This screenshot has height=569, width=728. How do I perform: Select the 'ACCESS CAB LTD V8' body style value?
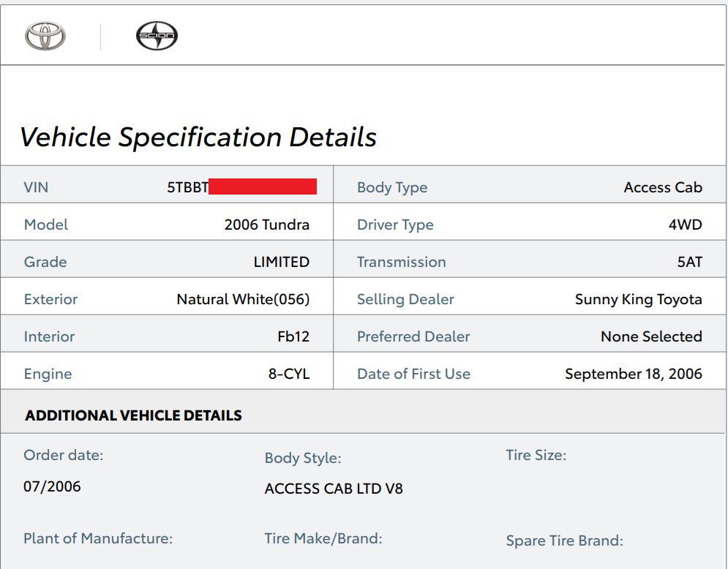[x=334, y=489]
